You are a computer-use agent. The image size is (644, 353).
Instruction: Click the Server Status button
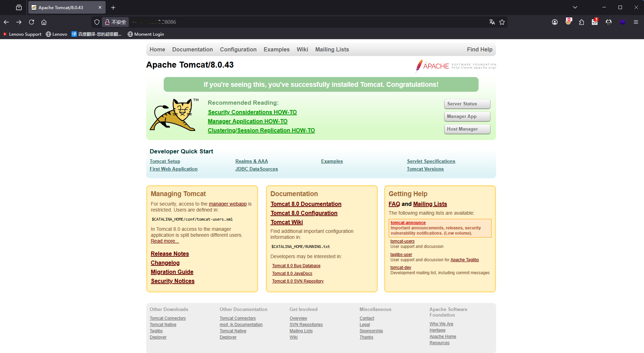click(x=467, y=104)
